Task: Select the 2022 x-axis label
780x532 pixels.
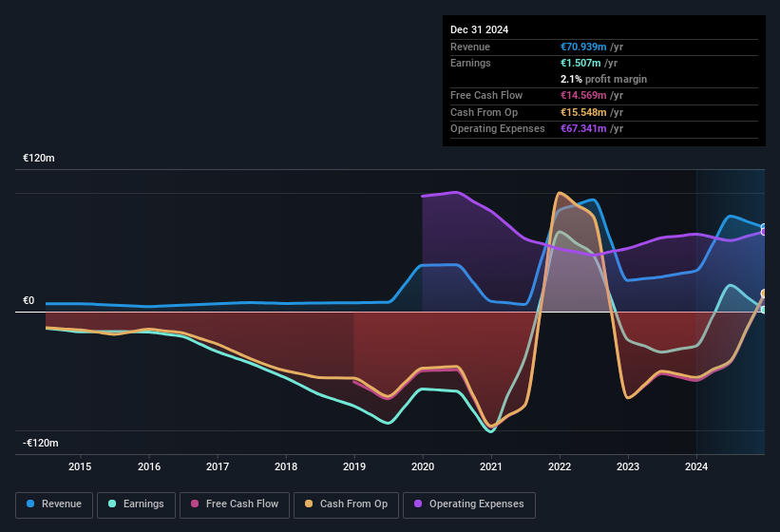Action: tap(560, 466)
